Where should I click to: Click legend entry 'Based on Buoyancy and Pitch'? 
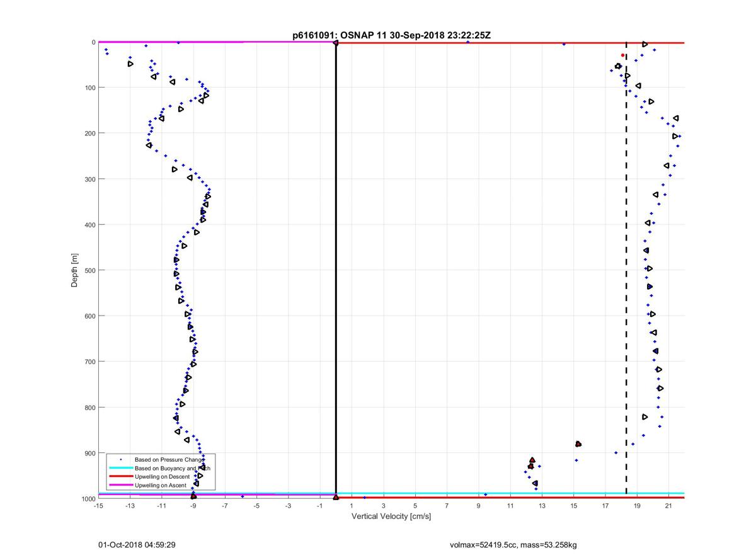click(173, 469)
